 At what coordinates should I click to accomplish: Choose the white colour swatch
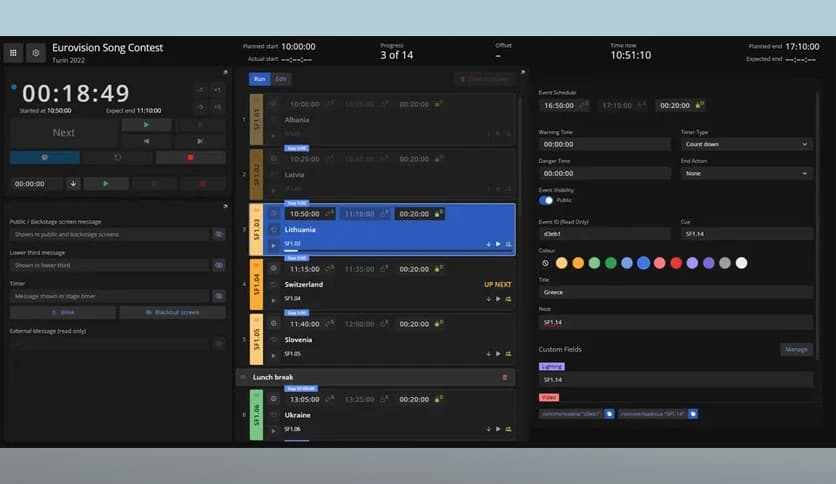pos(741,263)
